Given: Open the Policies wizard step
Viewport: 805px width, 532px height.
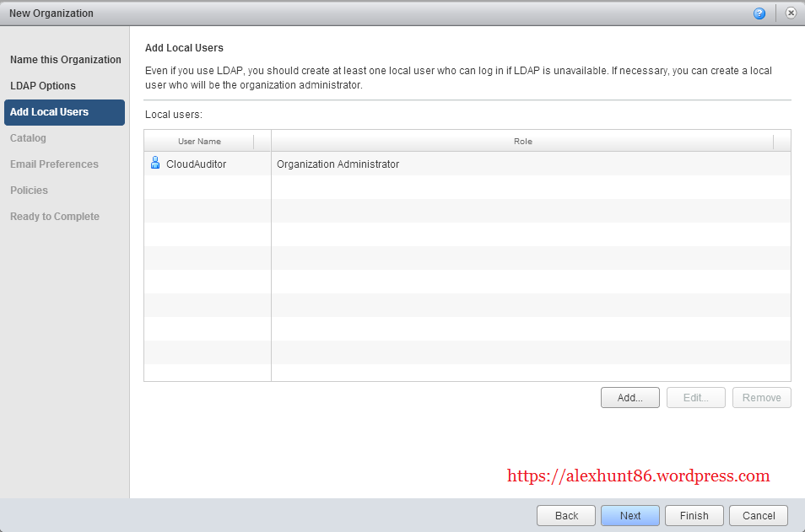Looking at the screenshot, I should tap(30, 191).
